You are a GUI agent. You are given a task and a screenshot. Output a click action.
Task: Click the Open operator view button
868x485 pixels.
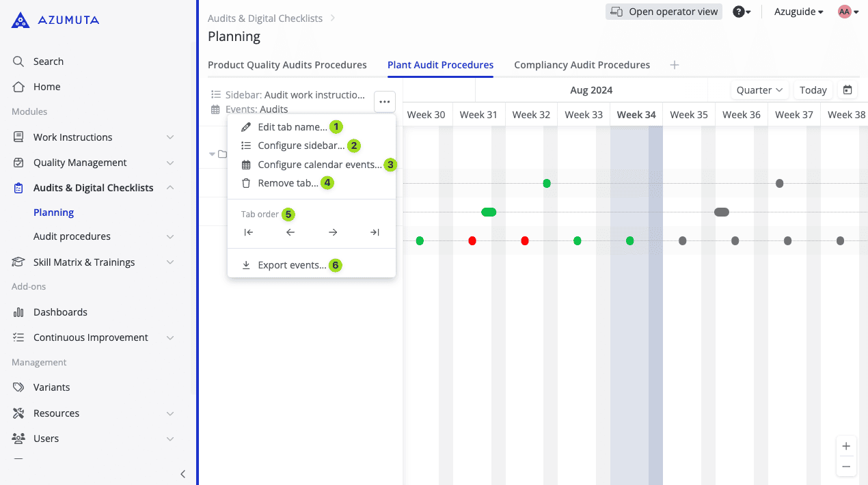664,12
